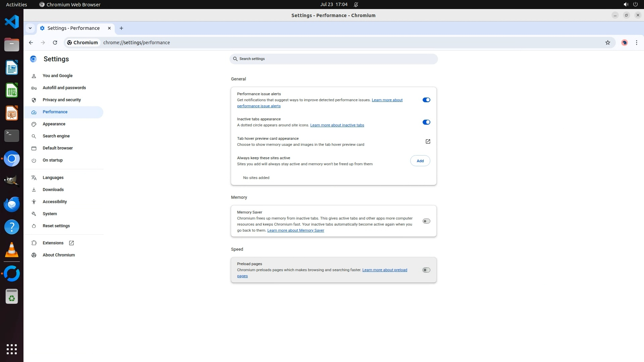
Task: Open Chromium three-dot menu
Action: click(636, 43)
